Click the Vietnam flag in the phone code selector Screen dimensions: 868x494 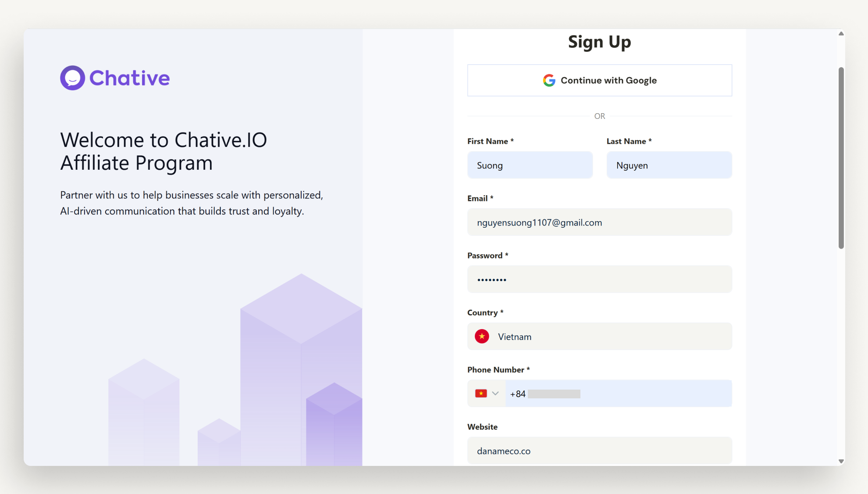click(481, 394)
